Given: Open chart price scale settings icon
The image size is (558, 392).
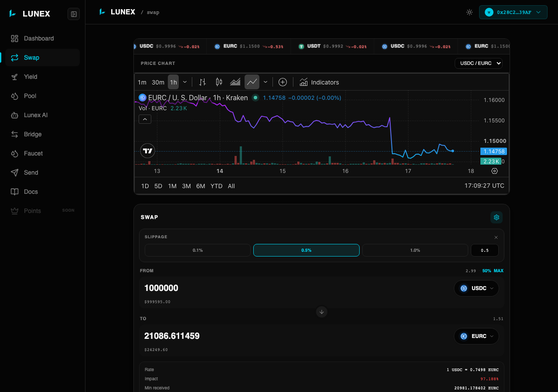Looking at the screenshot, I should [x=494, y=171].
